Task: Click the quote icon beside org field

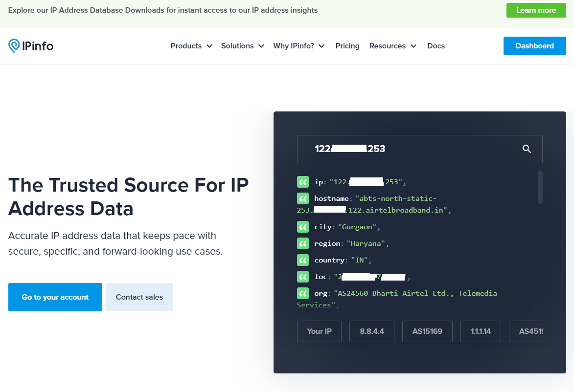Action: (303, 293)
